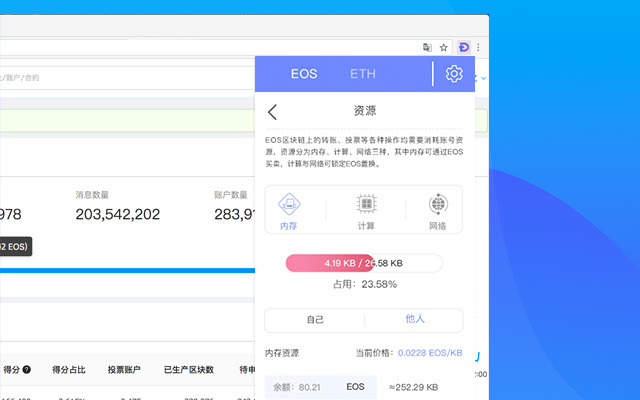The width and height of the screenshot is (640, 400).
Task: Click the 得分 column header
Action: 11,370
